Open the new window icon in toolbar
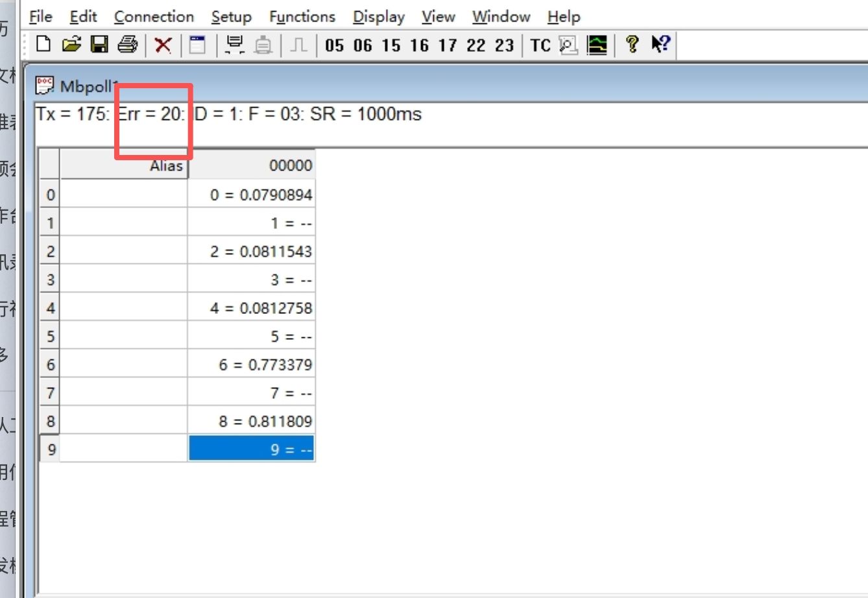 [x=197, y=45]
